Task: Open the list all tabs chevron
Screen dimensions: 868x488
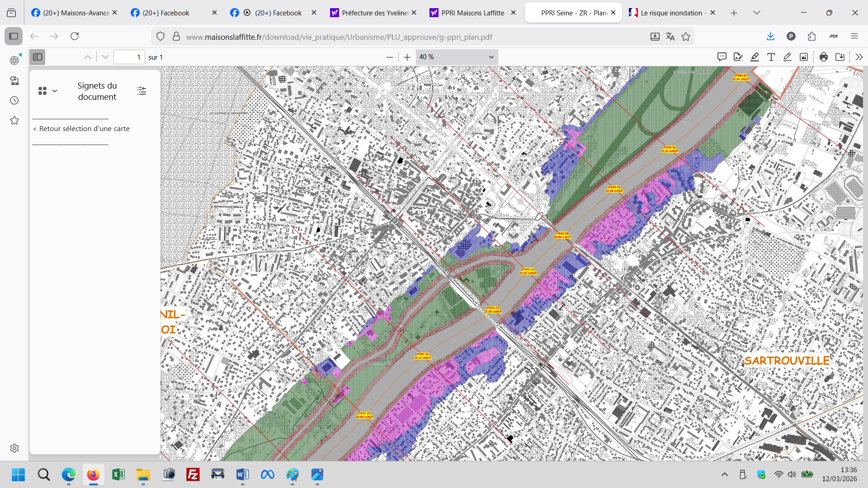Action: coord(756,13)
